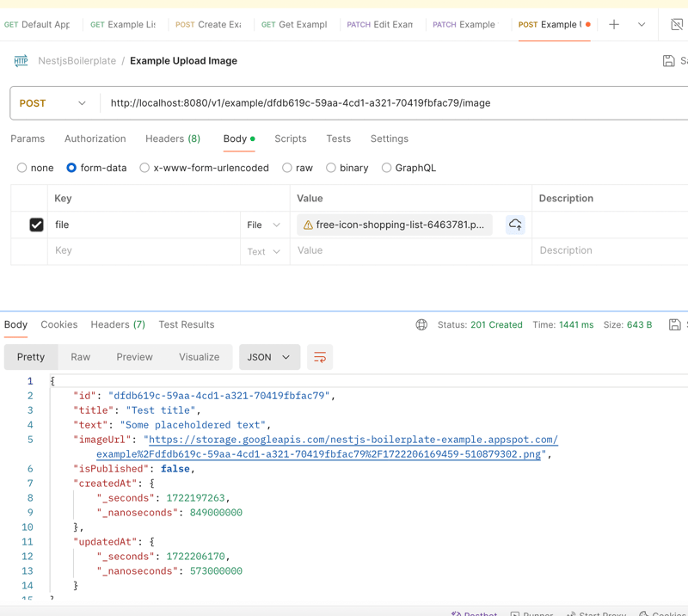Open the POST method dropdown

coord(52,103)
